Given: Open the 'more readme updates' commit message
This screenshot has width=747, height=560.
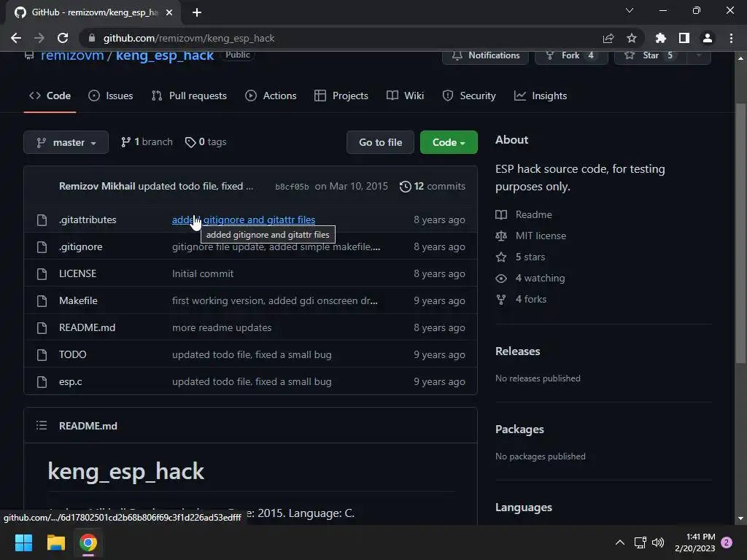Looking at the screenshot, I should 222,327.
